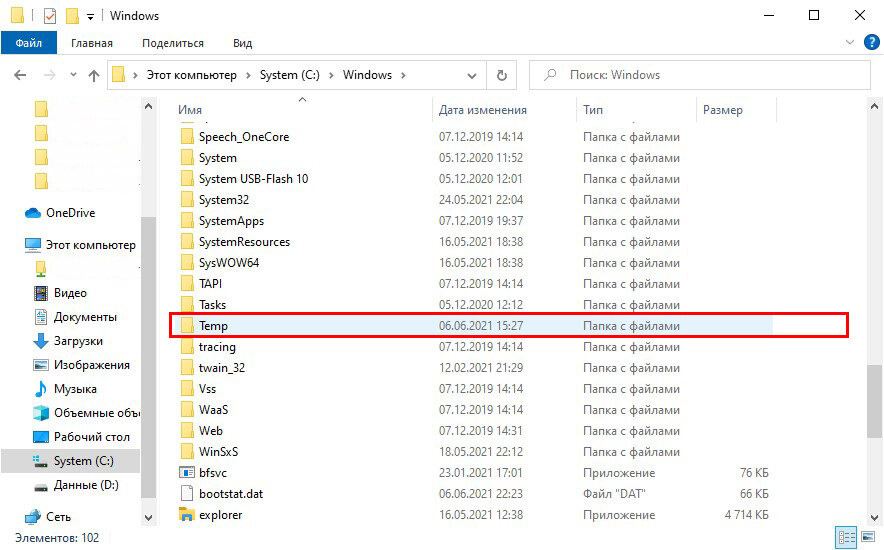
Task: Expand address bar history dropdown
Action: (472, 76)
